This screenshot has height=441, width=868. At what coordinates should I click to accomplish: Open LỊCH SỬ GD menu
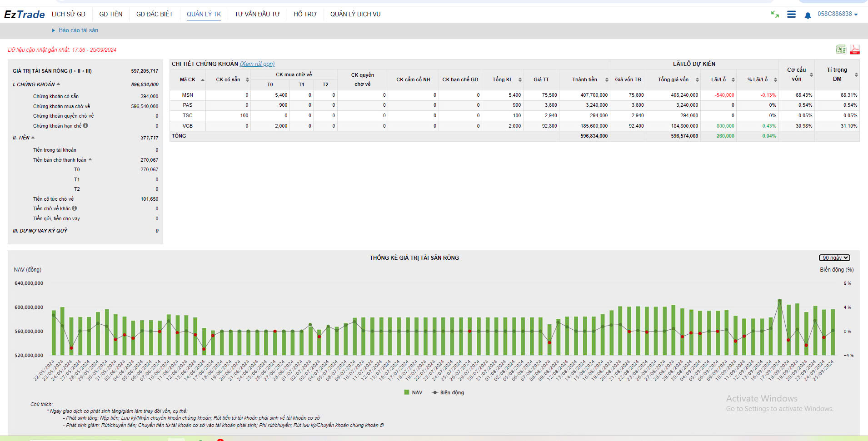tap(69, 14)
